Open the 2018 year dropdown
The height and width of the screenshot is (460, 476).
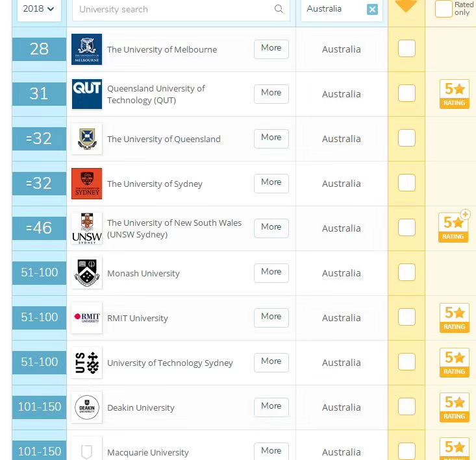point(39,9)
